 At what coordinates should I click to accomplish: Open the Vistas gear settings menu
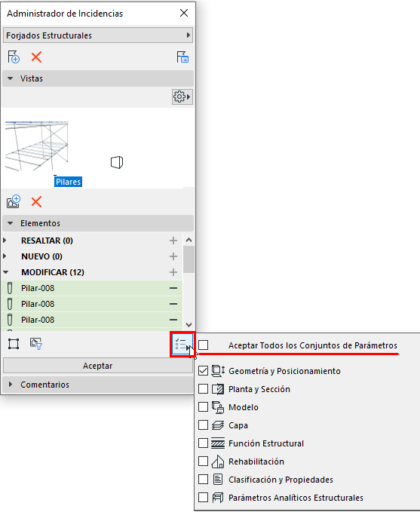(182, 97)
